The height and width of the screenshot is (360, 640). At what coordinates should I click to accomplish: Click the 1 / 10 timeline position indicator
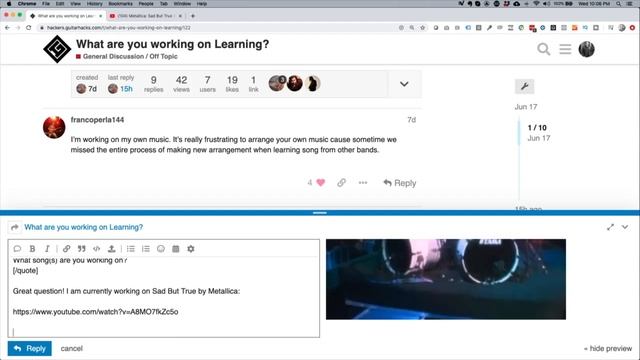[x=537, y=128]
